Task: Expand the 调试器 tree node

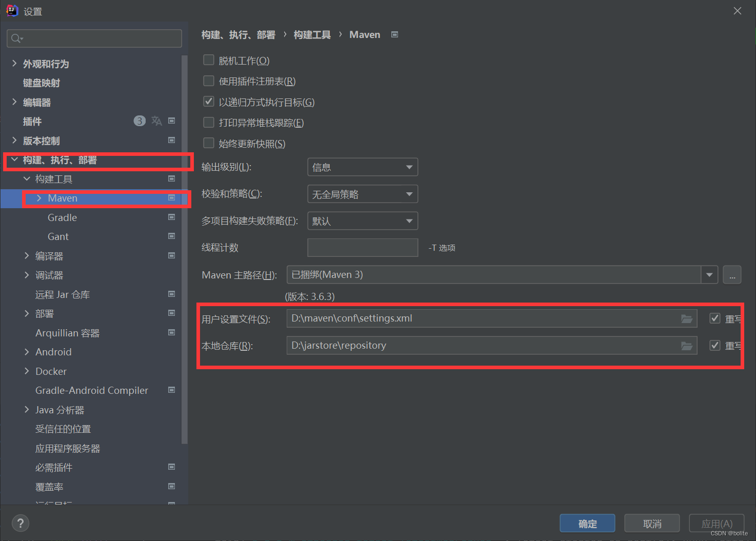Action: click(x=27, y=275)
